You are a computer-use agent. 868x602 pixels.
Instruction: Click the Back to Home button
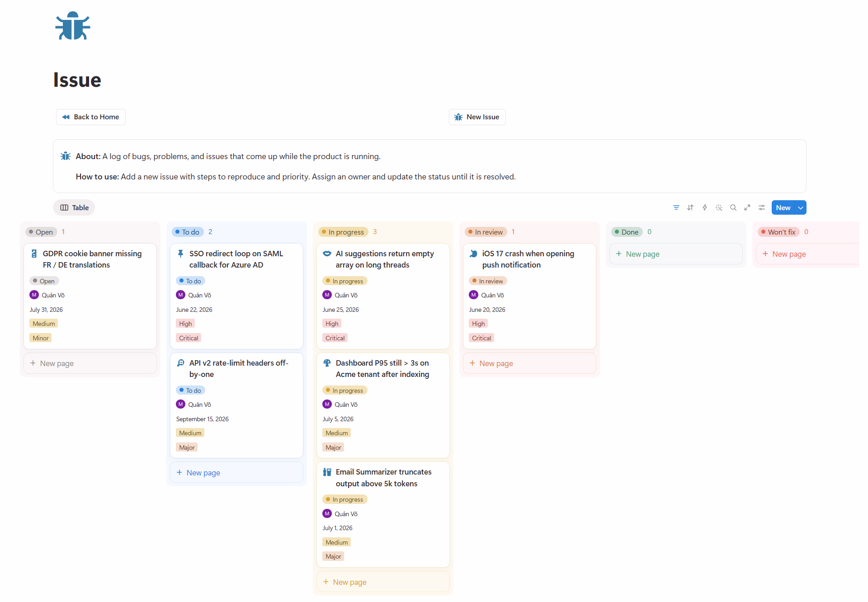[x=91, y=117]
